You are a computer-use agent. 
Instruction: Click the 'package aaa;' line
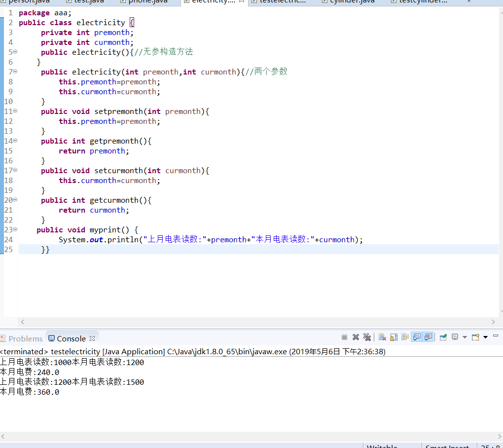tap(45, 13)
